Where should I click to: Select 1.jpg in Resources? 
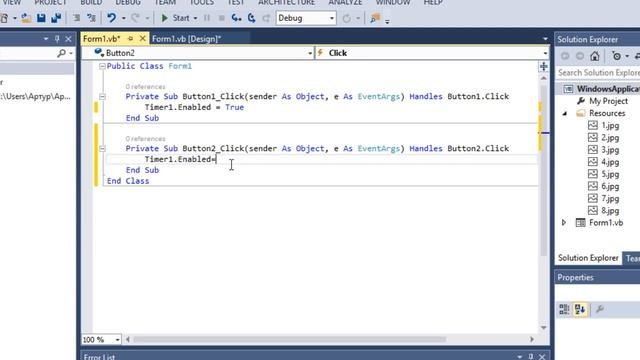coord(610,126)
